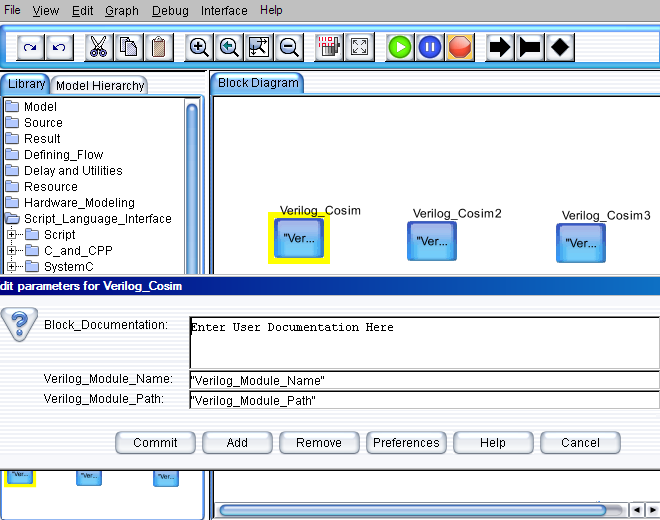The height and width of the screenshot is (520, 660).
Task: Copy selection with the copy icon
Action: click(x=129, y=47)
